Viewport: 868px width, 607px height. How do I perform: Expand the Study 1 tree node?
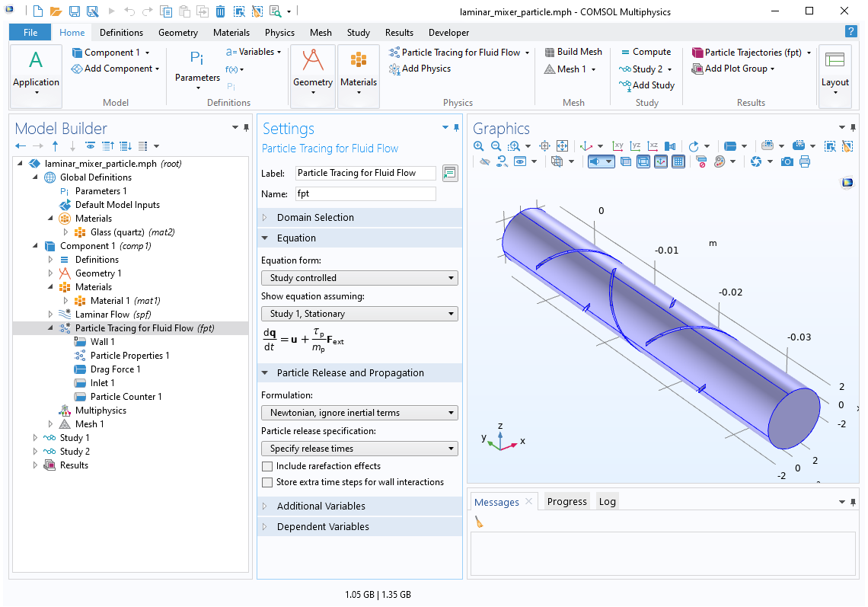(35, 438)
